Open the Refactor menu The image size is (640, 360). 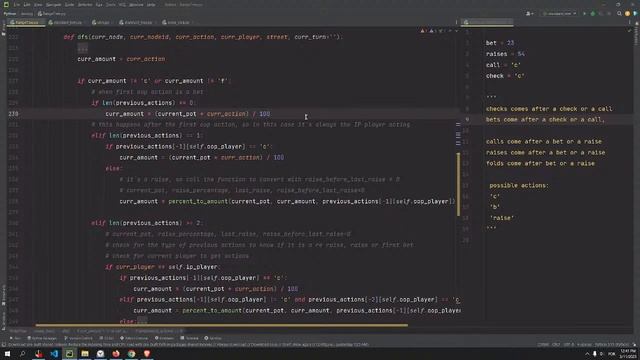pos(85,4)
